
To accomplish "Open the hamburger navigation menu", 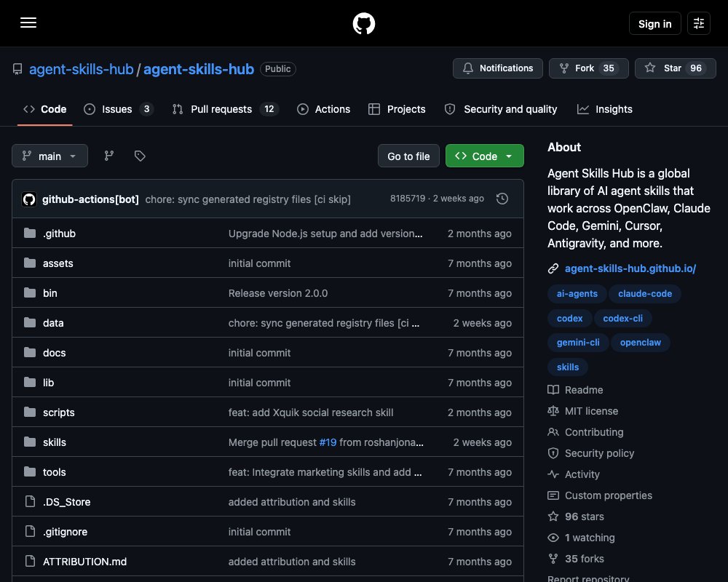I will point(28,23).
